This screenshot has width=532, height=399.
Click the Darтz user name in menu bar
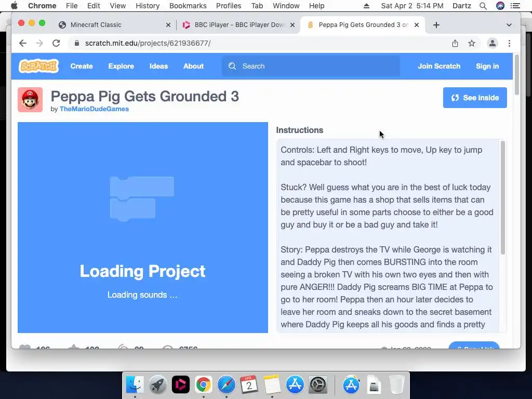coord(462,6)
